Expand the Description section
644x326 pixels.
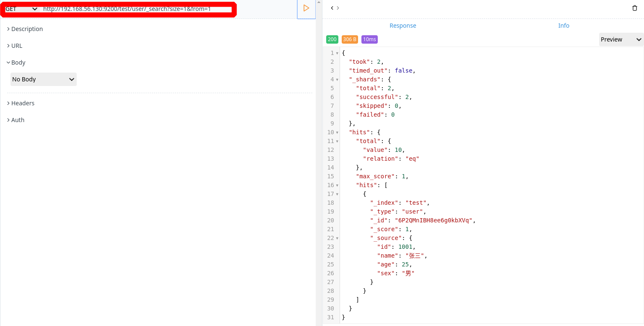[26, 29]
